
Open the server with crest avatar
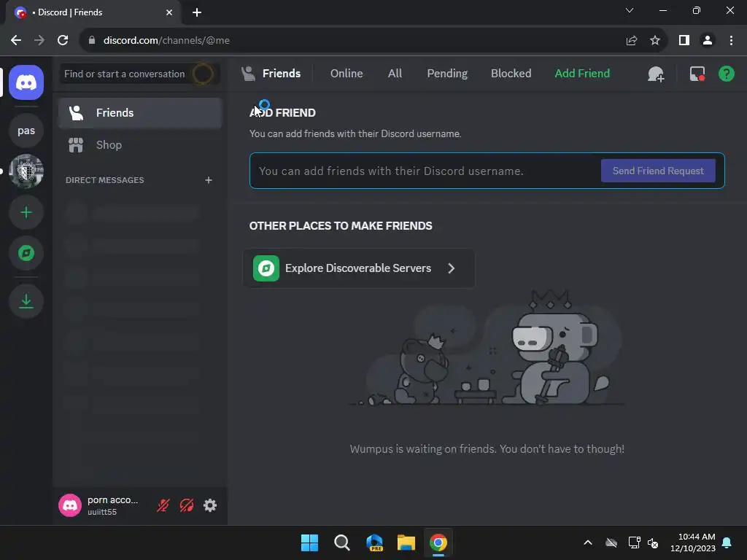[x=26, y=171]
